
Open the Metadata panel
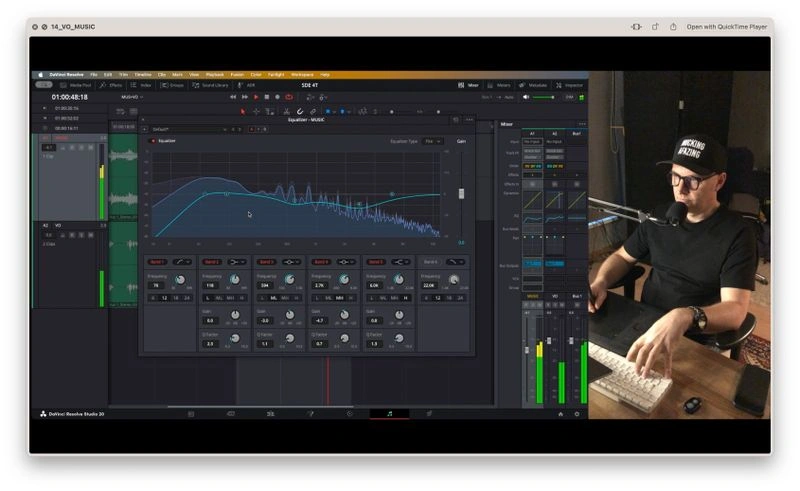(533, 85)
